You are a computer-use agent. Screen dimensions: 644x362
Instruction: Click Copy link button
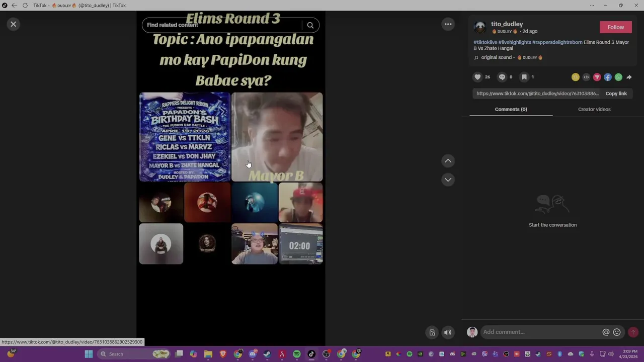616,94
